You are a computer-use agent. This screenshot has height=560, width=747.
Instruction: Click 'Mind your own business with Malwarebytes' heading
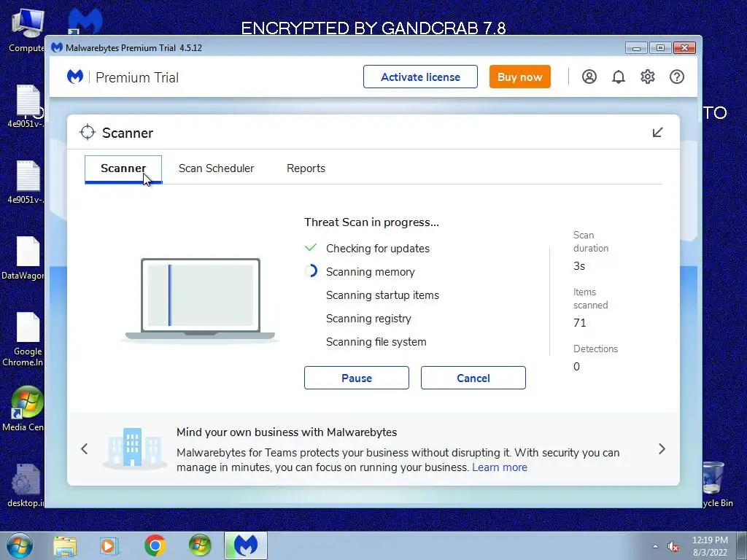coord(286,432)
